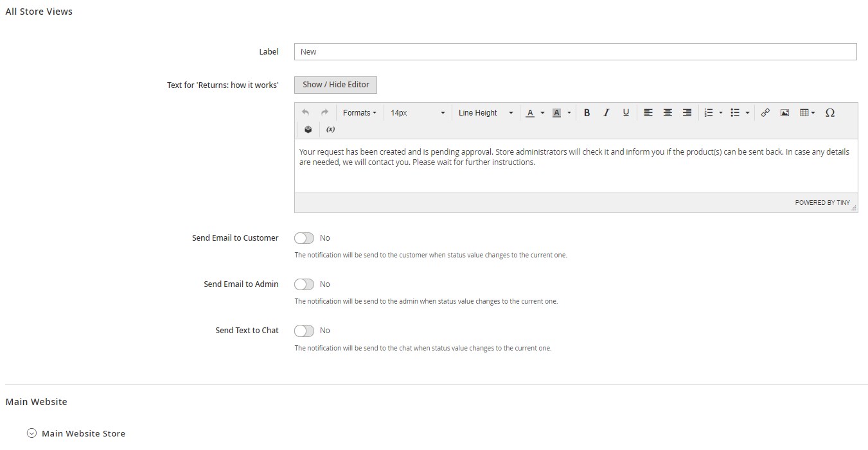Insert a link with the chain icon
Viewport: 868px width, 450px height.
(x=765, y=113)
